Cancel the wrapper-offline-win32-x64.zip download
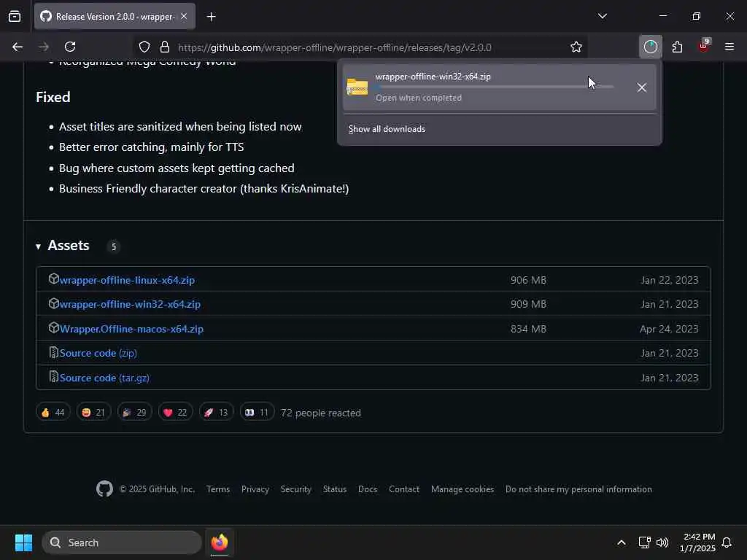Screen dimensions: 747x560 click(x=642, y=87)
